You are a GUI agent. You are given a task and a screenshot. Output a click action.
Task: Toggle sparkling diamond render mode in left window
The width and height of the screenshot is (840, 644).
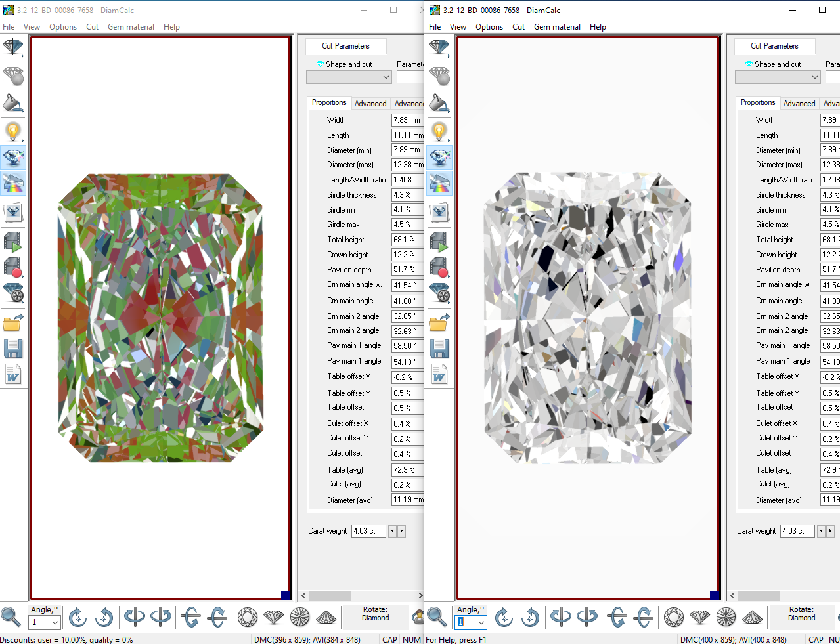[12, 158]
